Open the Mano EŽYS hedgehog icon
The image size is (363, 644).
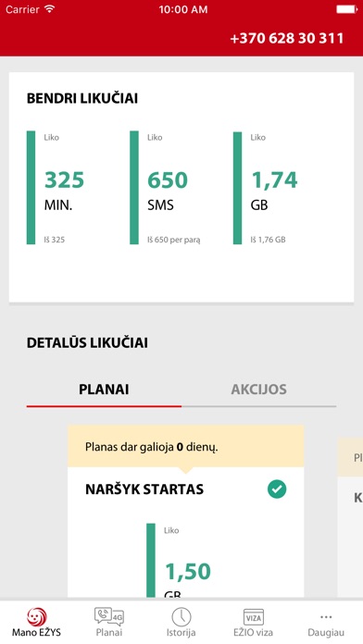click(x=37, y=617)
